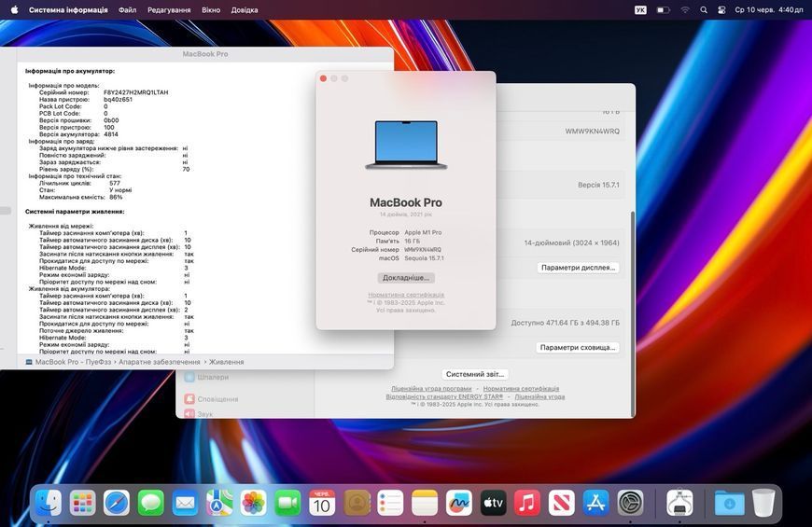Screen dimensions: 812x527
Task: Click the Wi-Fi status icon in menu bar
Action: click(685, 10)
